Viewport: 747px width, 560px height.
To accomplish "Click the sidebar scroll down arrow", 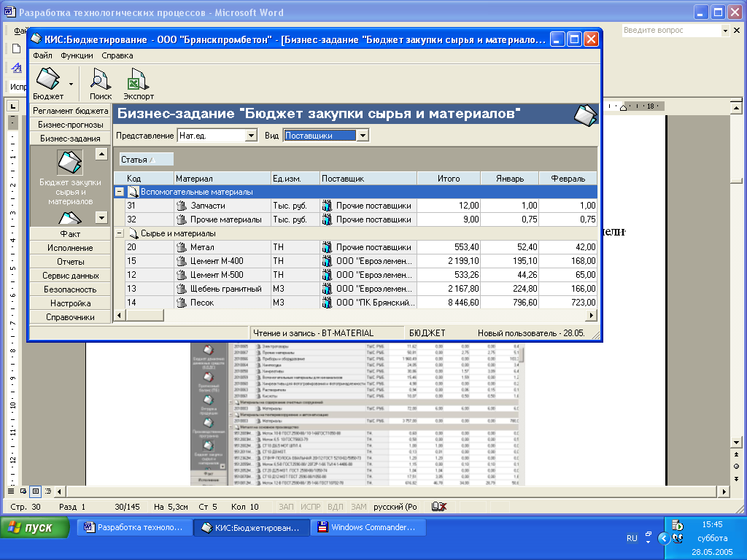I will 101,217.
